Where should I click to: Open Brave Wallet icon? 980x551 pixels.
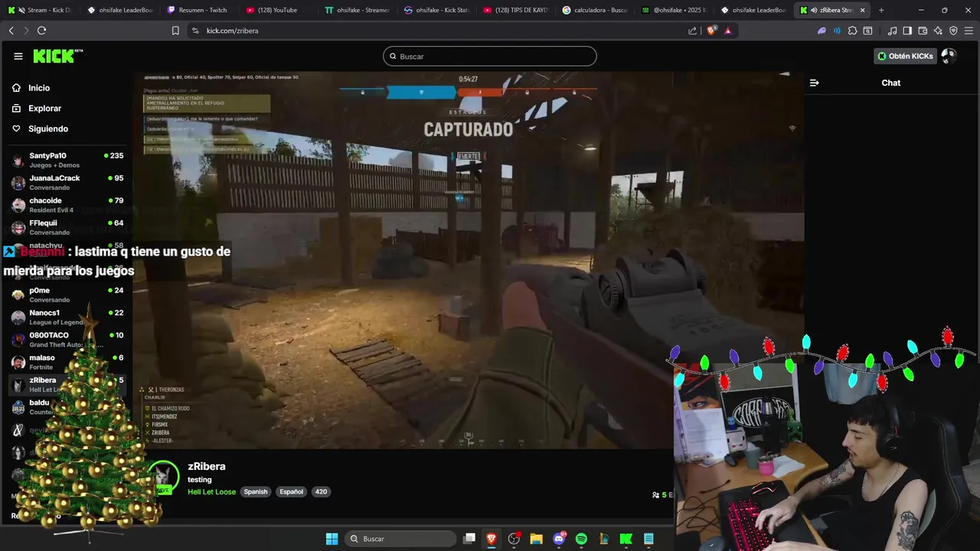click(x=923, y=31)
